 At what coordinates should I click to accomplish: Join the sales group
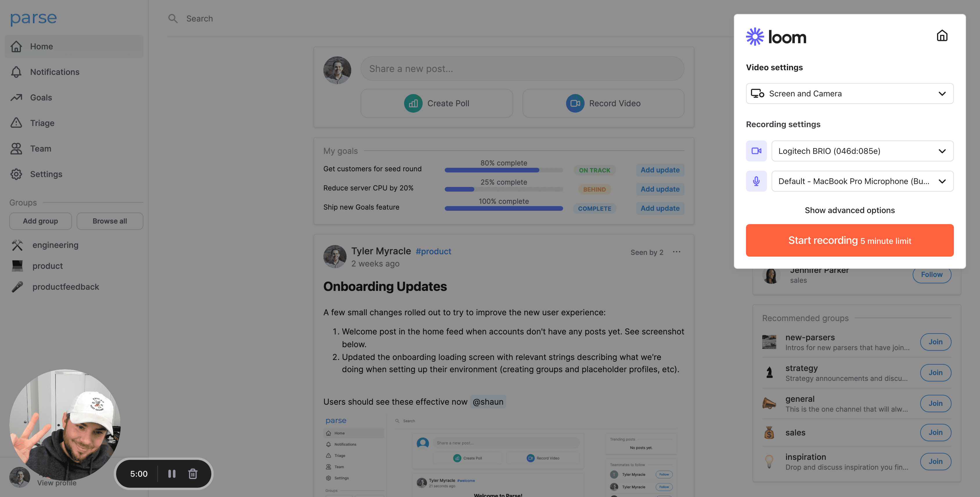point(936,432)
